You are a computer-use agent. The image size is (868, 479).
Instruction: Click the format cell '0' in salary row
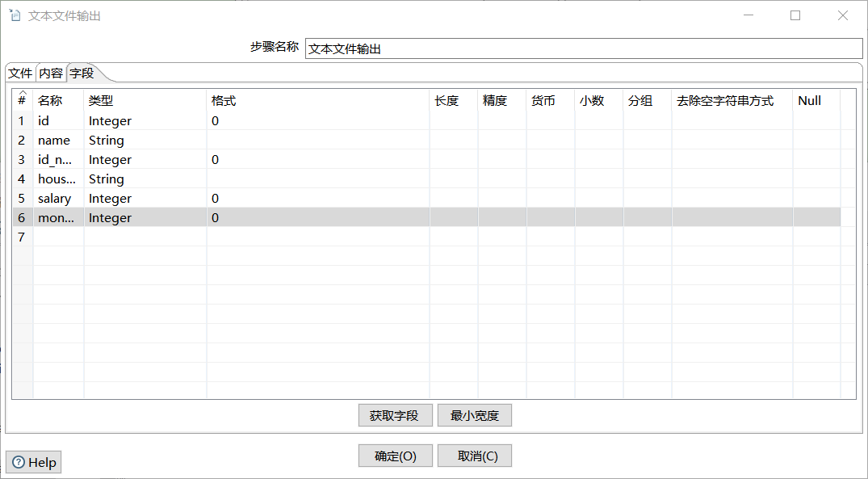click(318, 198)
